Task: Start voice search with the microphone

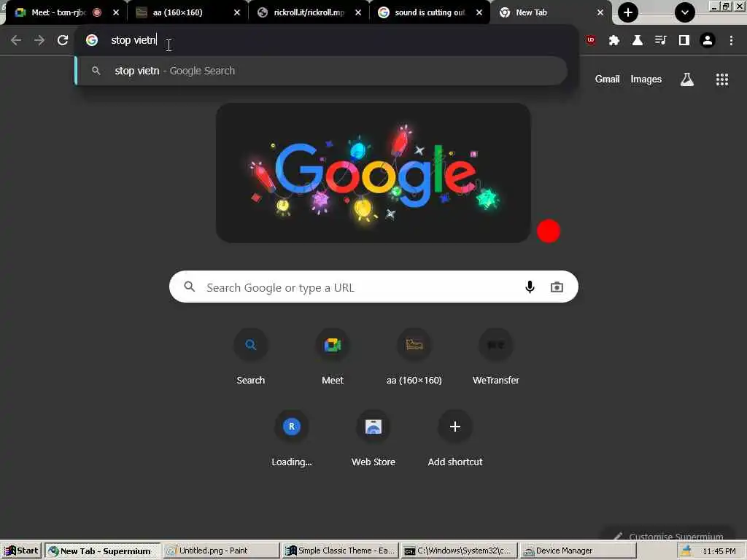Action: (x=530, y=287)
